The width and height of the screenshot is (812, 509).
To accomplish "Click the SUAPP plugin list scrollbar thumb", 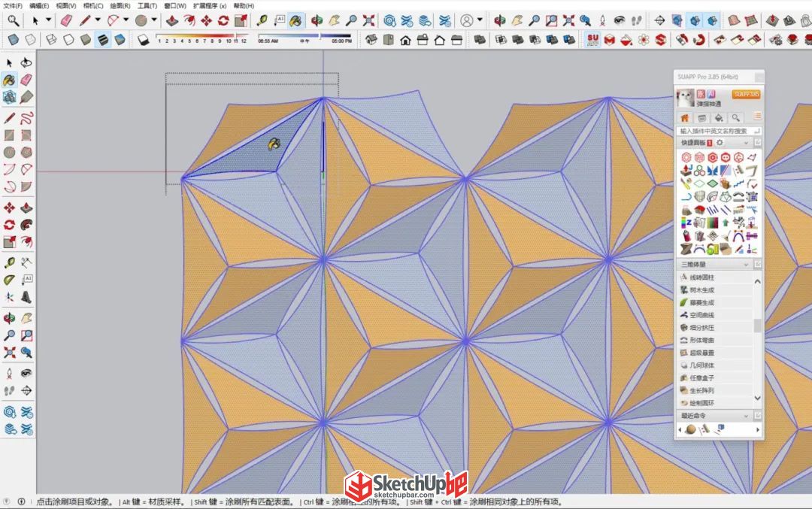I will 757,326.
